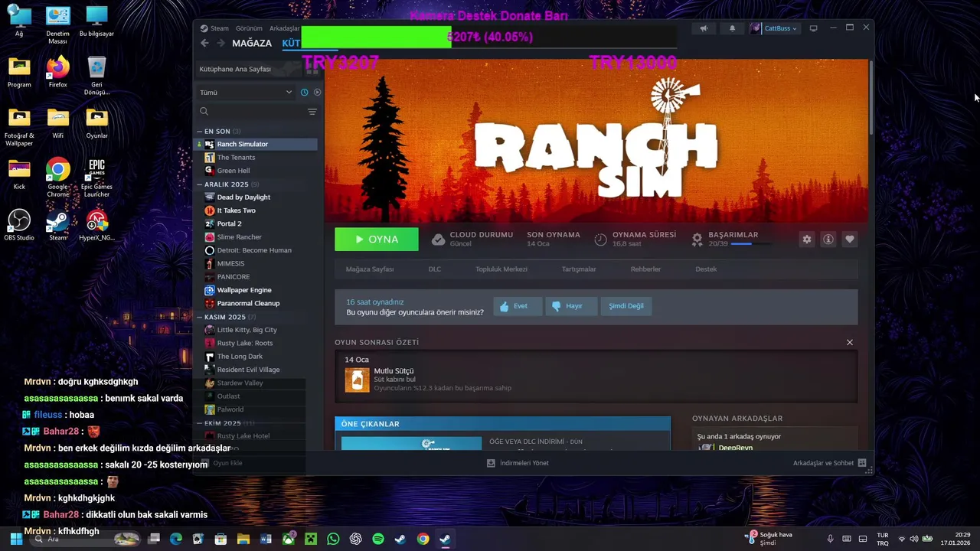
Task: Open advanced filters icon beside library search
Action: click(x=312, y=112)
